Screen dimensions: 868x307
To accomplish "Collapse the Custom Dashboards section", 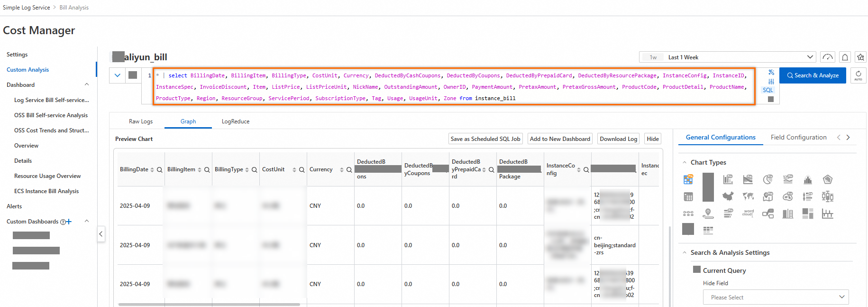I will coord(87,222).
